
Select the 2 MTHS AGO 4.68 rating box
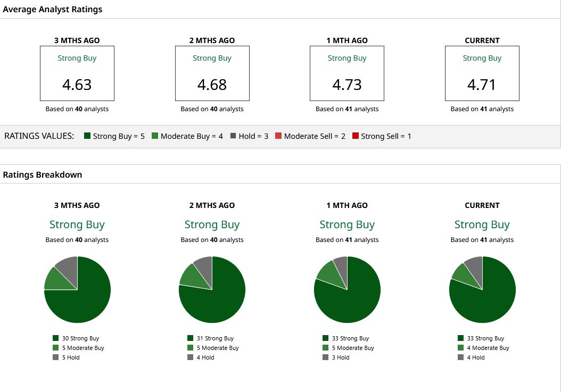(212, 73)
